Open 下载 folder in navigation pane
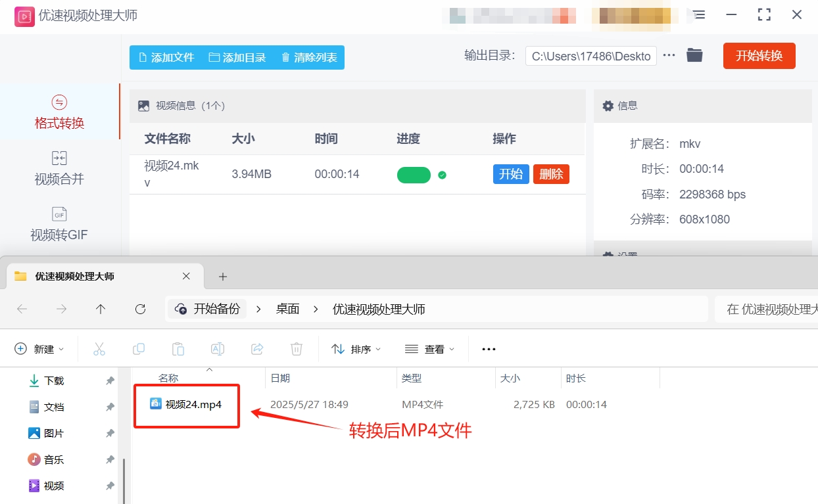Viewport: 818px width, 504px height. click(54, 381)
